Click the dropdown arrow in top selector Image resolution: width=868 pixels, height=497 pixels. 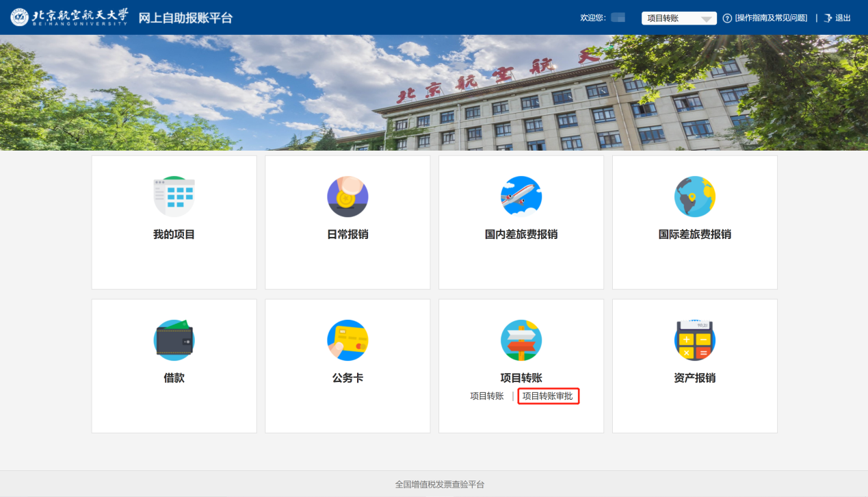(707, 18)
